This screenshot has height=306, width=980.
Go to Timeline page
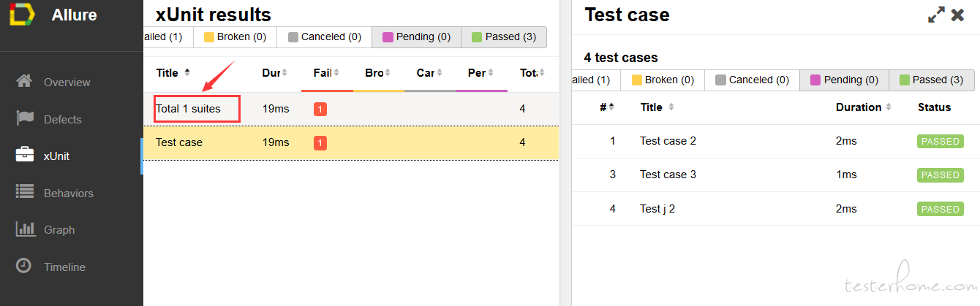point(64,267)
